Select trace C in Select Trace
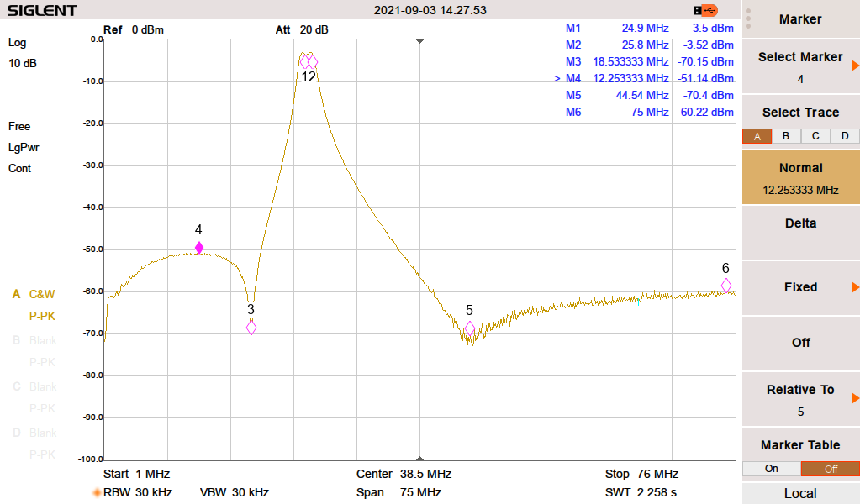 815,136
